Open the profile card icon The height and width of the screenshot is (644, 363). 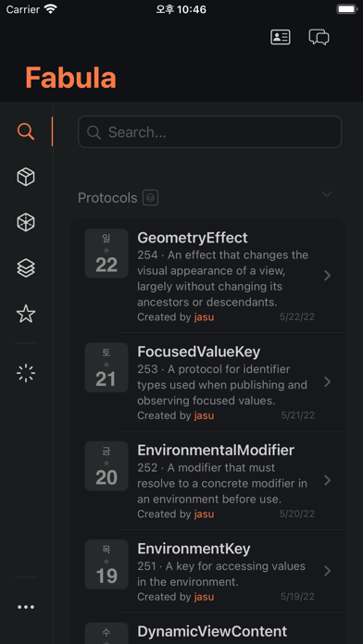click(x=281, y=37)
